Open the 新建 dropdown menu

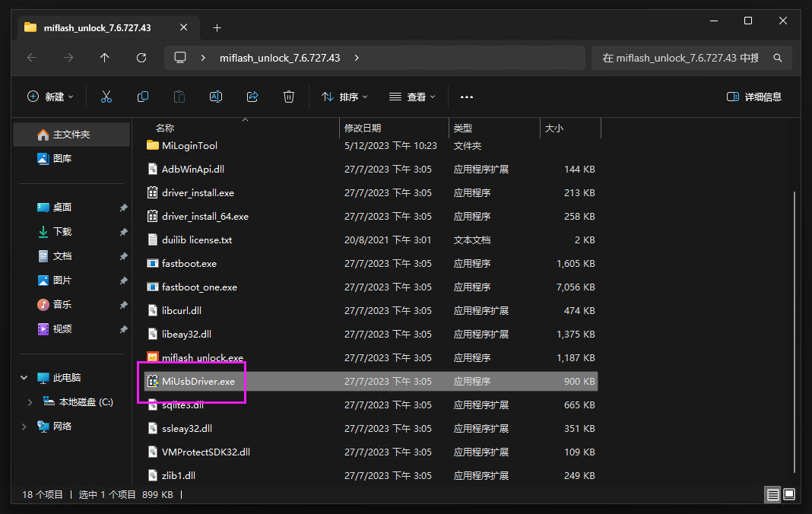click(51, 97)
